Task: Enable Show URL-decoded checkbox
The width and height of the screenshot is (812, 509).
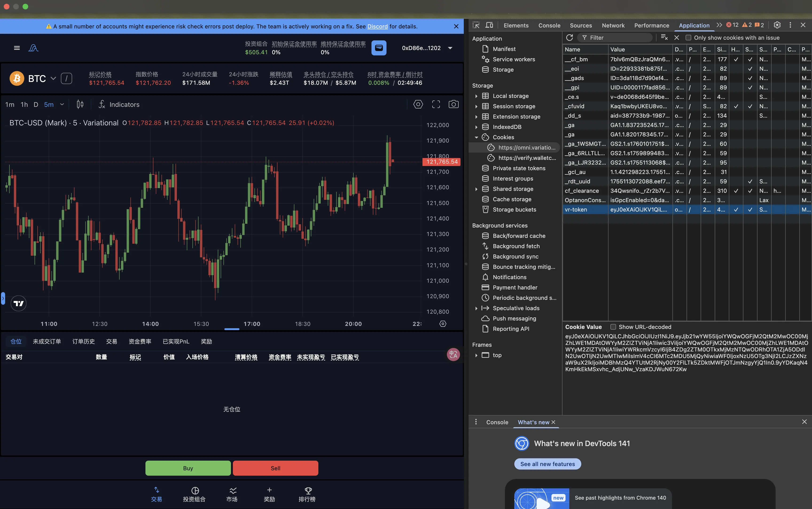Action: tap(613, 327)
